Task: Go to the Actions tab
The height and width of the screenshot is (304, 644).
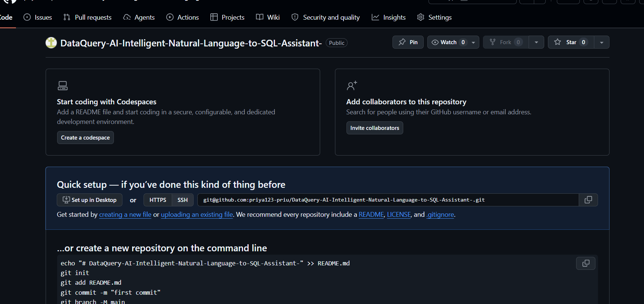Action: tap(183, 17)
